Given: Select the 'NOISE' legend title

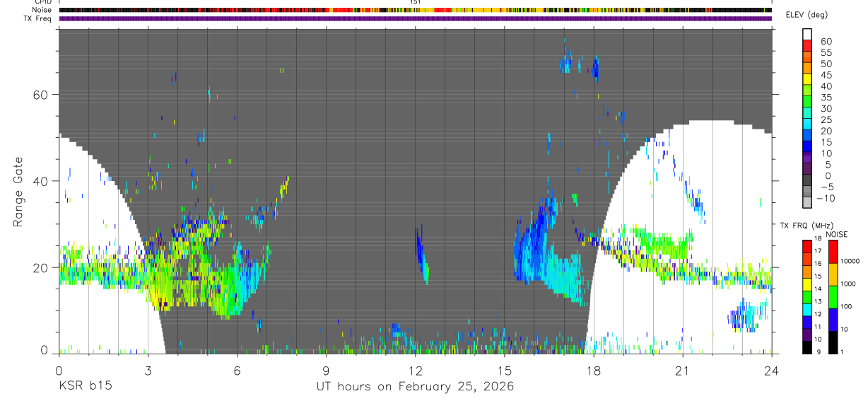Looking at the screenshot, I should [x=837, y=234].
